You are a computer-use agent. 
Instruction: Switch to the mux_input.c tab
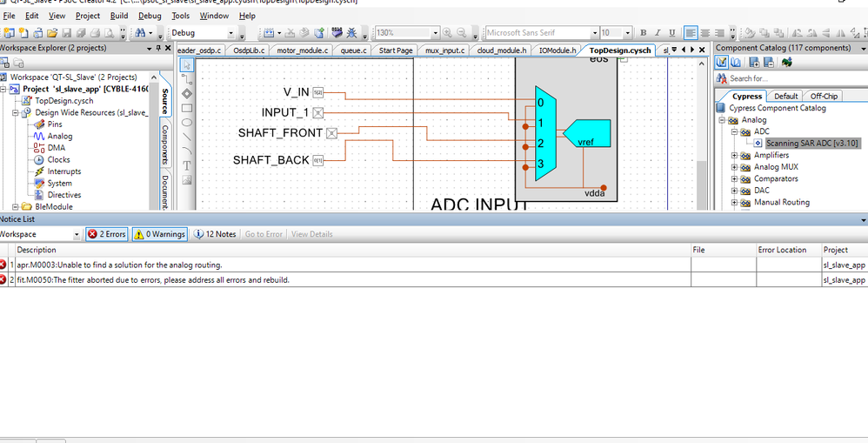point(444,50)
